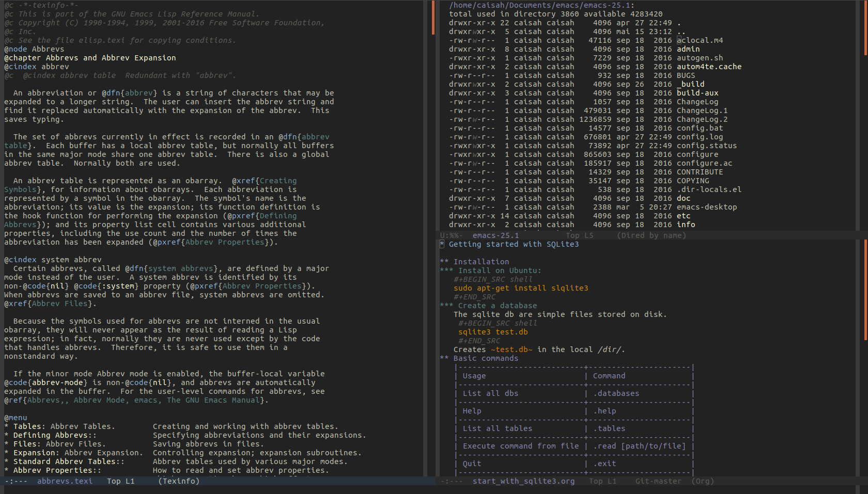Click the .exit command cell

[x=605, y=464]
